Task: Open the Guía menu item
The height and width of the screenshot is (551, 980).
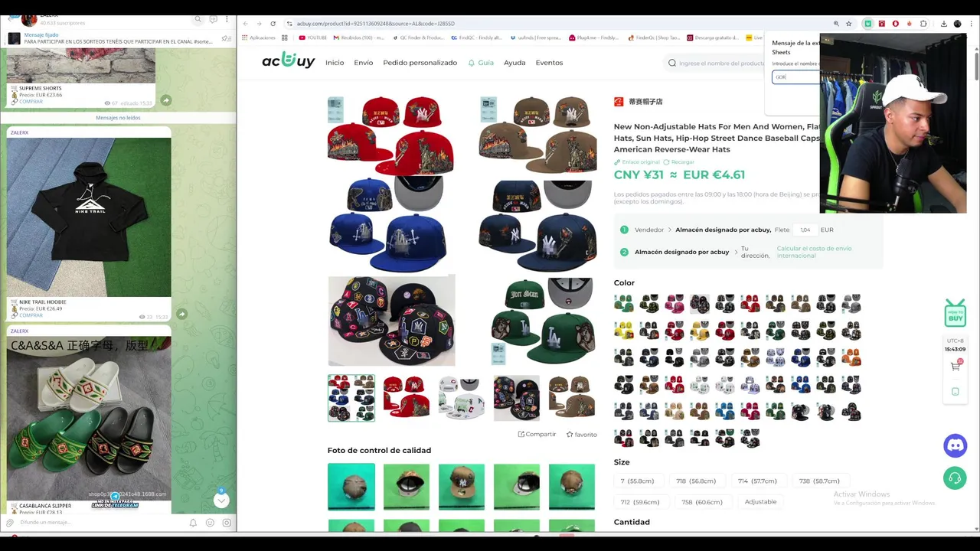Action: pyautogui.click(x=481, y=63)
